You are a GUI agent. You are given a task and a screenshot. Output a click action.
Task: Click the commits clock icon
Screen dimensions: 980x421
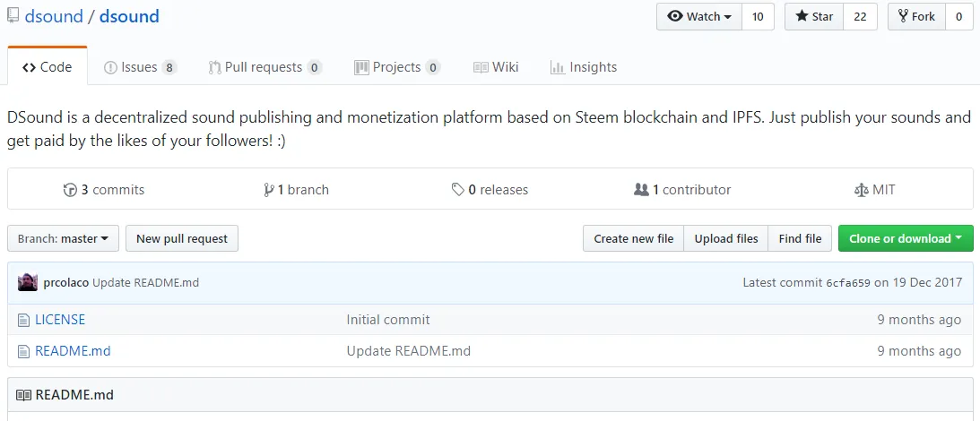tap(70, 189)
